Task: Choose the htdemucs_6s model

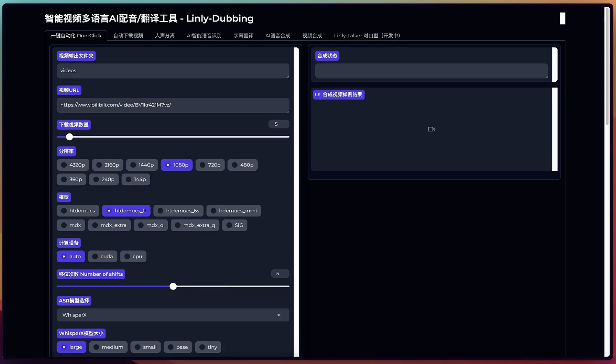Action: pyautogui.click(x=178, y=211)
